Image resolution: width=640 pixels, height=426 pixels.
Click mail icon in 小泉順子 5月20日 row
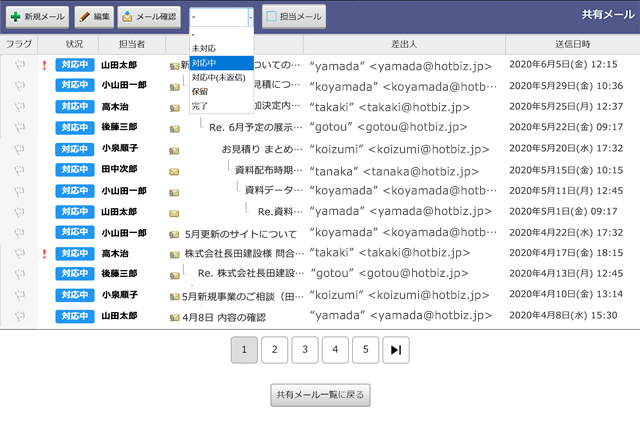pyautogui.click(x=174, y=151)
